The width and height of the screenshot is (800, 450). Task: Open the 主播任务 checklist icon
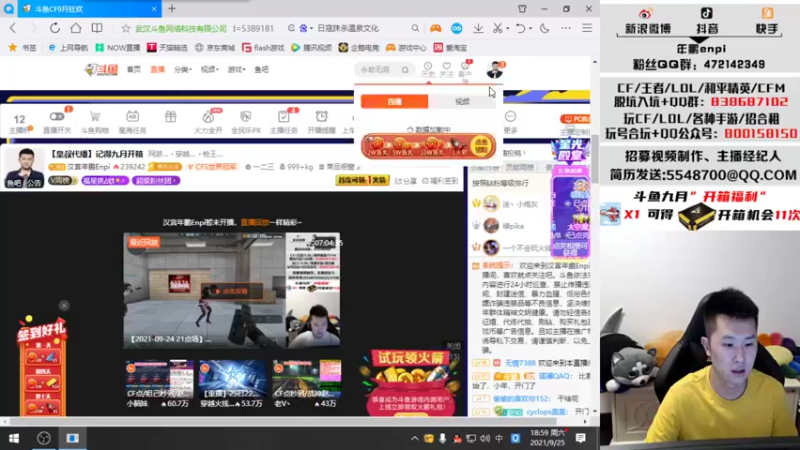[x=284, y=122]
